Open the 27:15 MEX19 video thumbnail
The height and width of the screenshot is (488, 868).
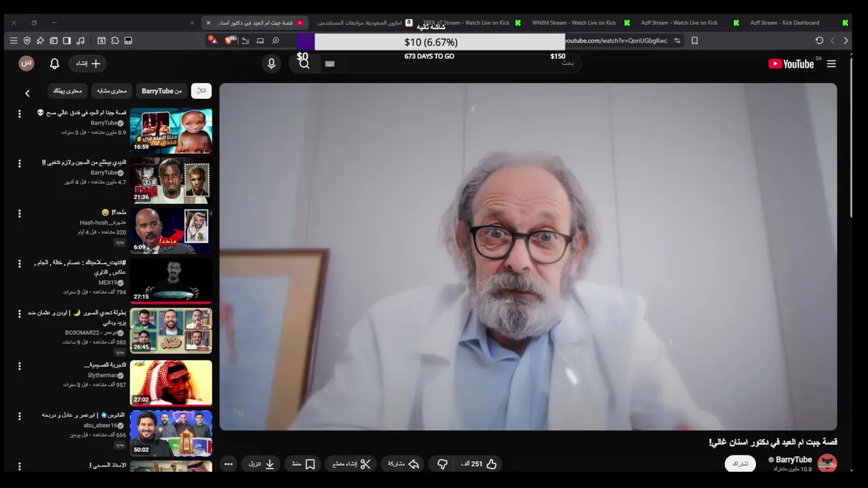coord(171,281)
